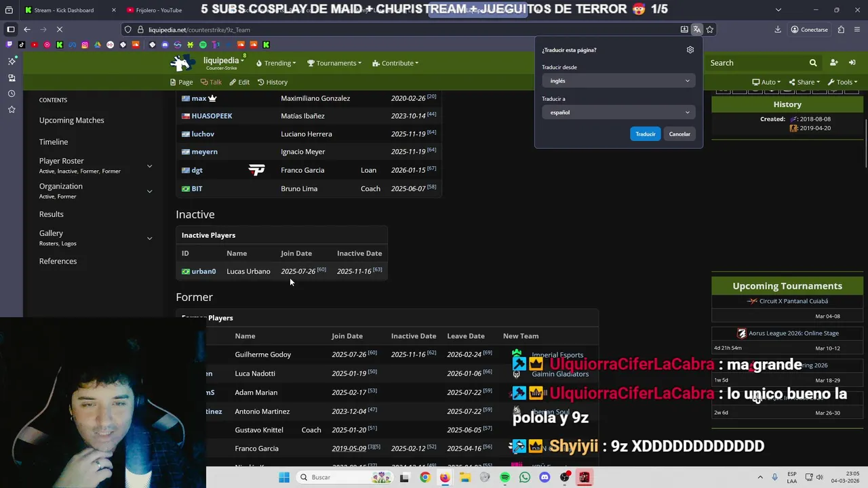
Task: Expand Organization section in contents
Action: 149,191
